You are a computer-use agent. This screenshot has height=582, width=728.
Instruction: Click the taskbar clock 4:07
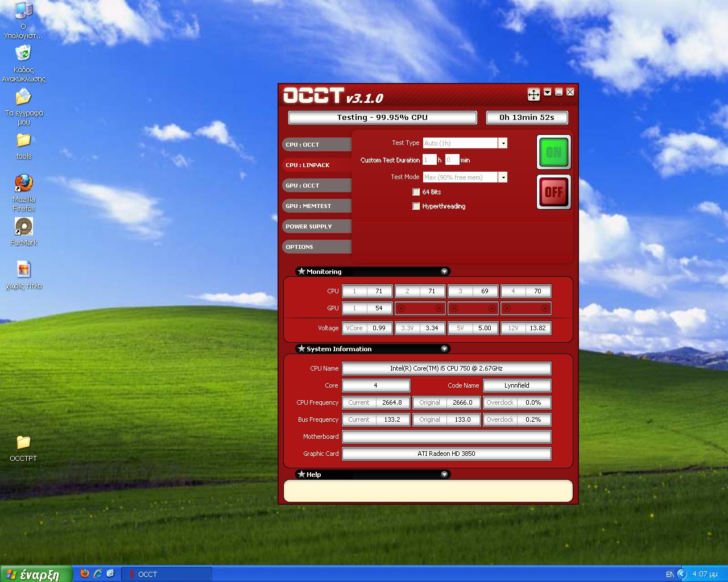(705, 574)
